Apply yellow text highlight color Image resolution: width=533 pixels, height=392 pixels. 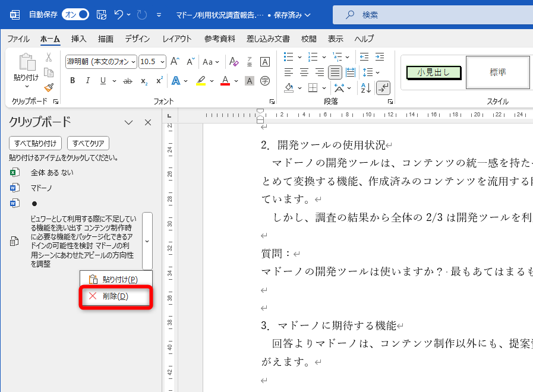click(201, 81)
